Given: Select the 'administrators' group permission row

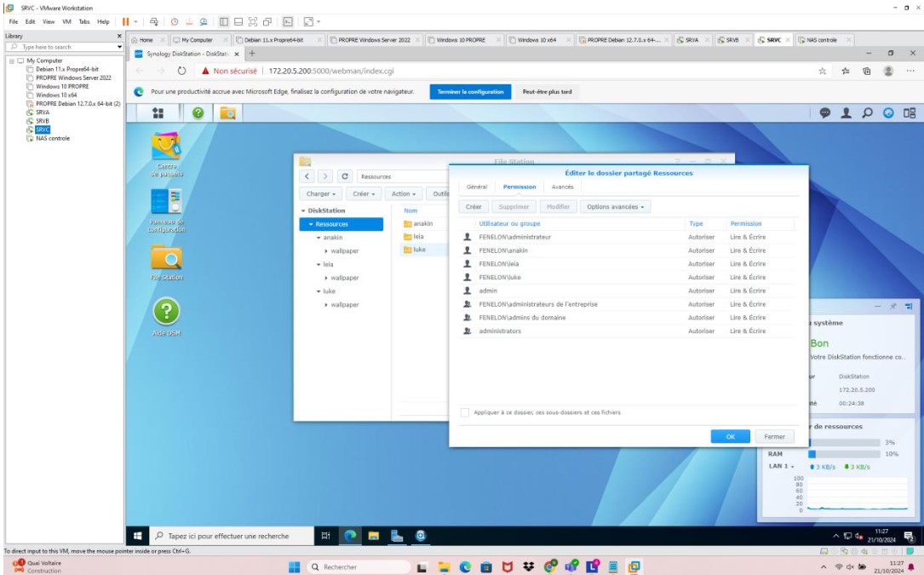Looking at the screenshot, I should (x=628, y=331).
